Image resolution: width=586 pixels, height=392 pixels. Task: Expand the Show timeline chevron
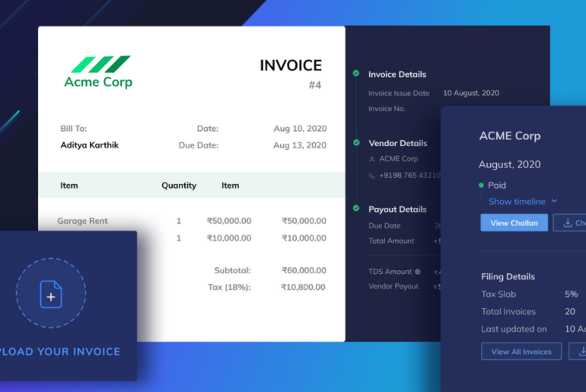[x=554, y=201]
